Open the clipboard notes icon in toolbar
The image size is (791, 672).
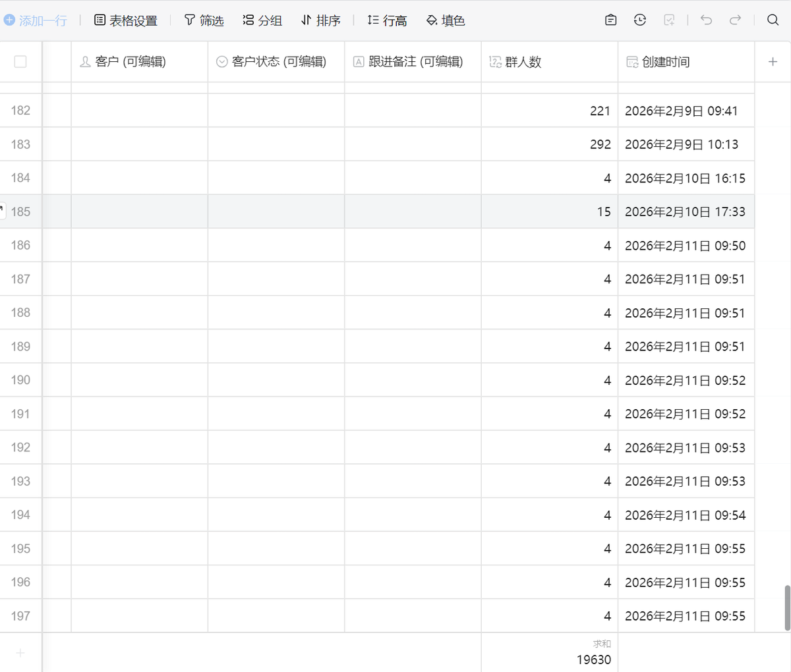(x=611, y=20)
